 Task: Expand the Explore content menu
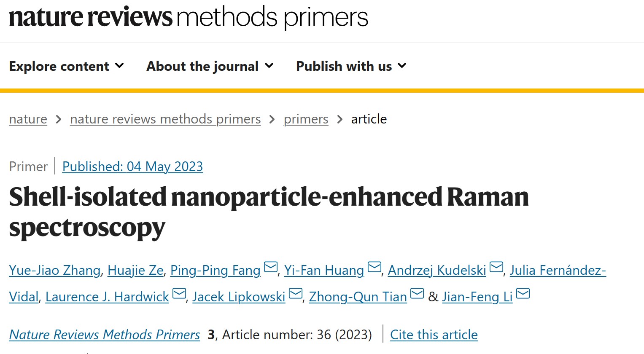[x=66, y=66]
